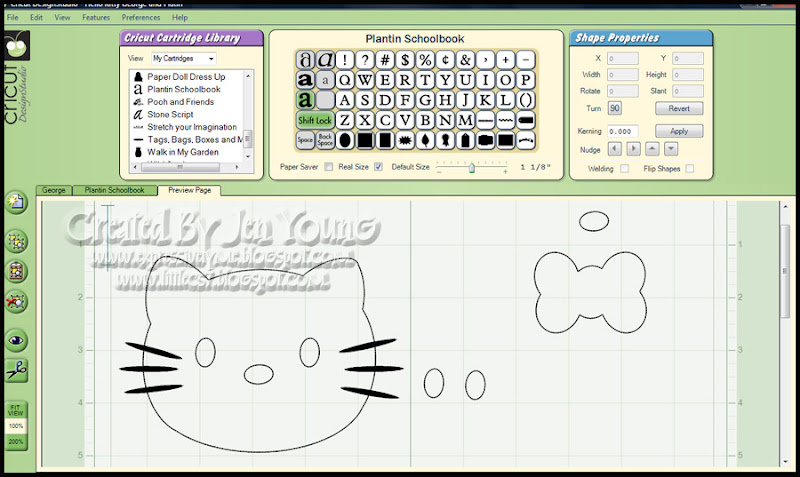Open the Edit menu
Viewport: 800px width, 477px height.
click(x=36, y=17)
